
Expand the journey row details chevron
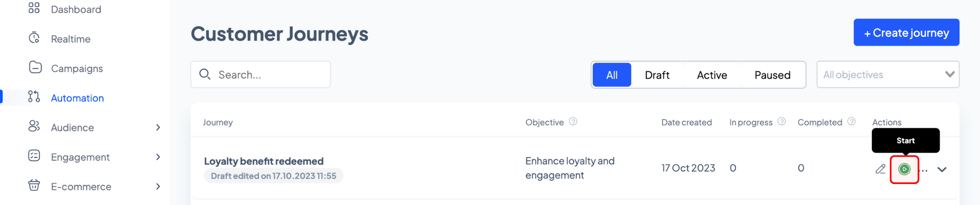(x=942, y=170)
